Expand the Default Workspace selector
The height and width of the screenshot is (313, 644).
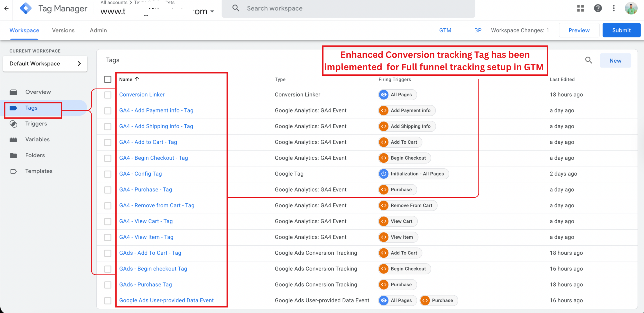45,64
